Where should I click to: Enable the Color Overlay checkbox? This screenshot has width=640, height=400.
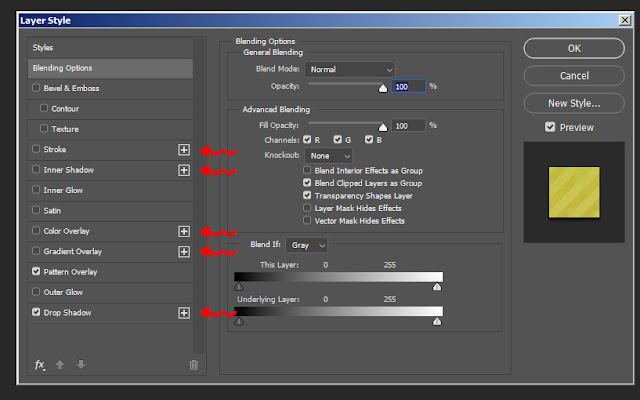[36, 231]
